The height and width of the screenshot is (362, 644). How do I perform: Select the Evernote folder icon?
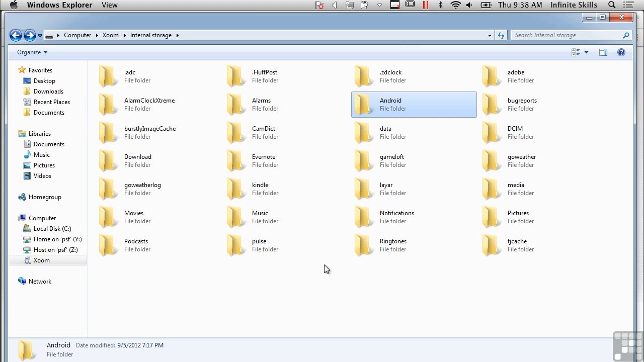(235, 161)
